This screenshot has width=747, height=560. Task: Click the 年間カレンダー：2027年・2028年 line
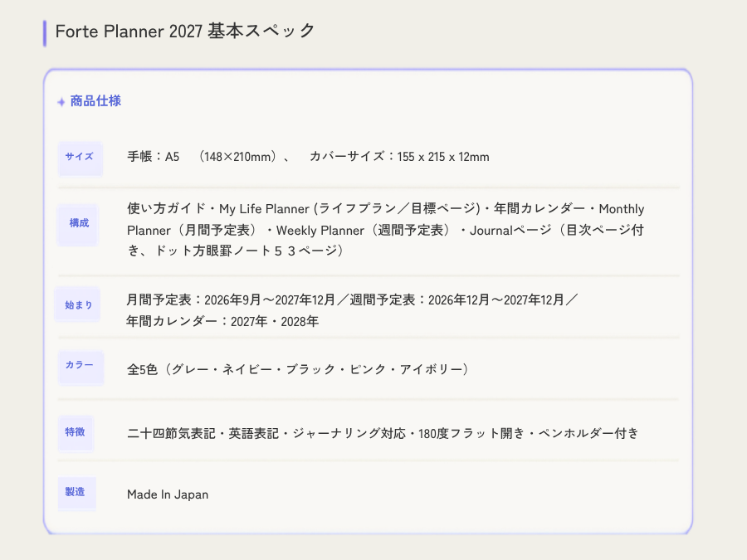pyautogui.click(x=222, y=321)
